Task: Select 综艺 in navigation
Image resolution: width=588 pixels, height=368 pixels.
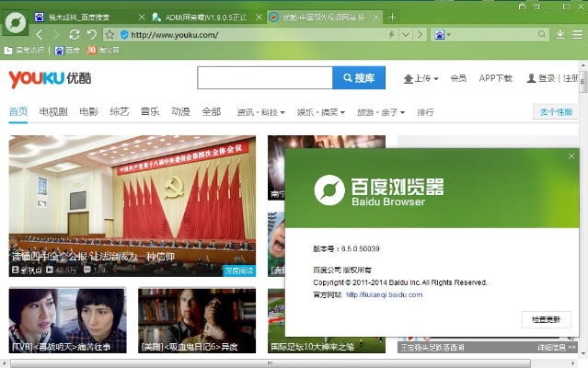Action: pyautogui.click(x=120, y=111)
